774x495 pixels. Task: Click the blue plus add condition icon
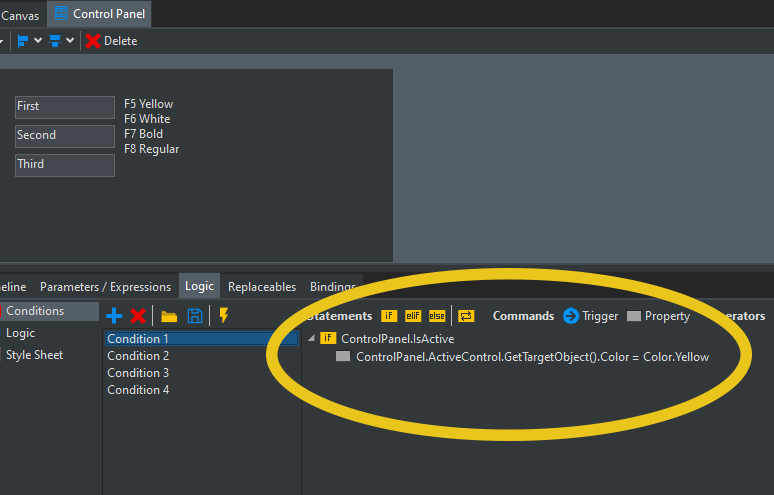click(114, 316)
